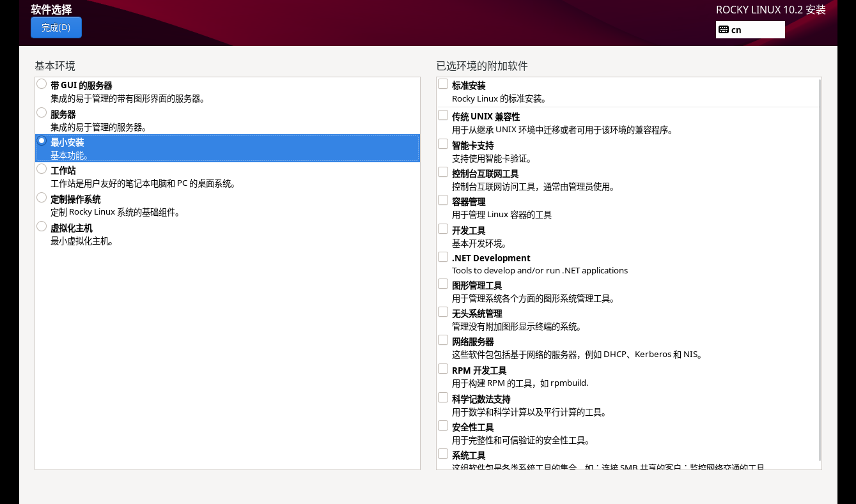Click the text 管理没有附加图形显示终端的系统。
This screenshot has width=856, height=504.
point(517,327)
